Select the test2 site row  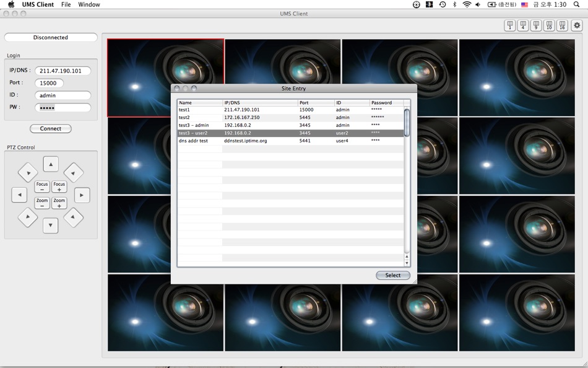point(291,118)
